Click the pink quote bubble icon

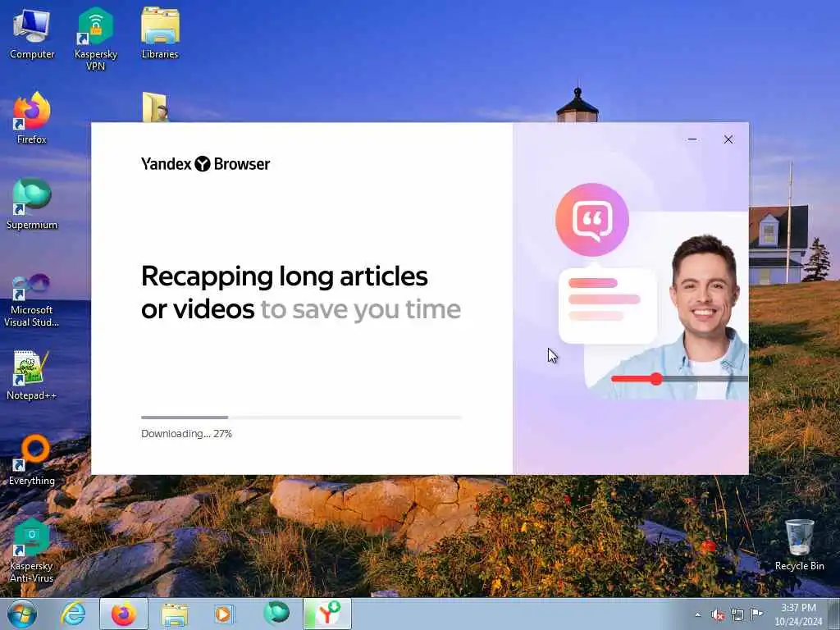[592, 220]
